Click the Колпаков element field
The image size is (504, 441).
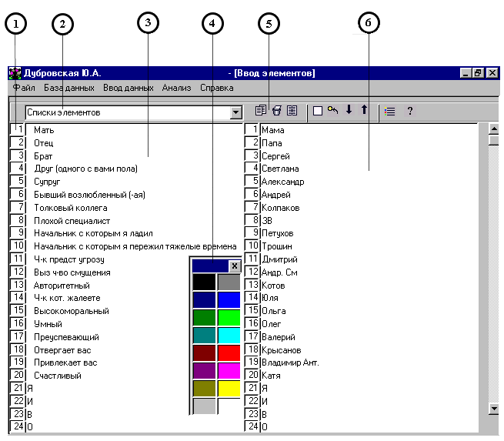point(369,208)
